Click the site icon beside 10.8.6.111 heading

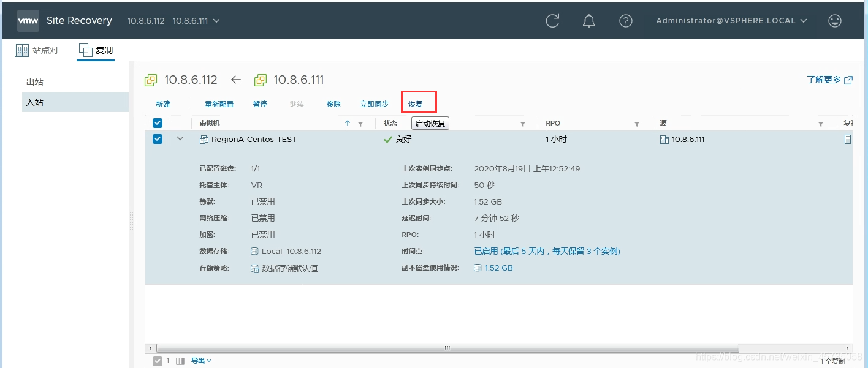[x=261, y=80]
